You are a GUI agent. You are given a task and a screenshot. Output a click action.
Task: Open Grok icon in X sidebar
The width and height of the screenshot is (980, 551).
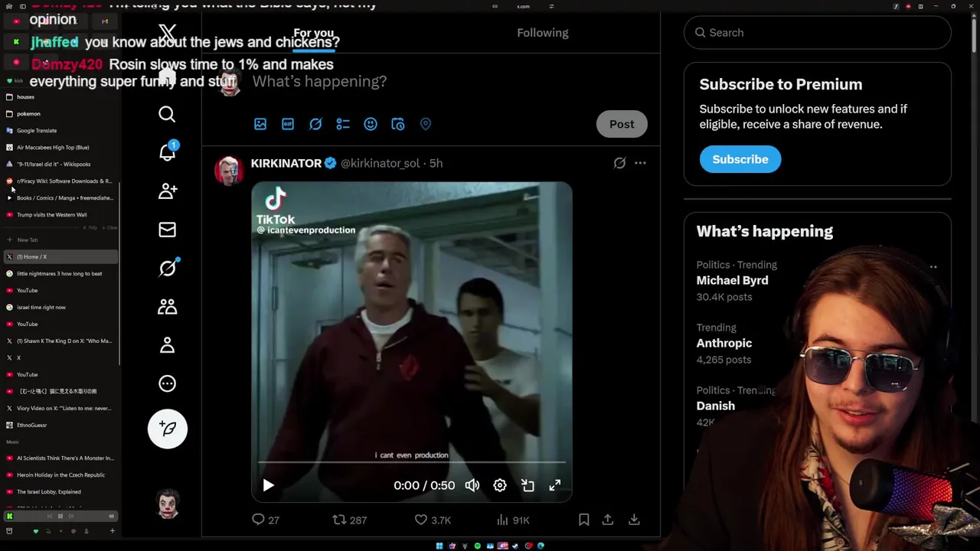(167, 268)
